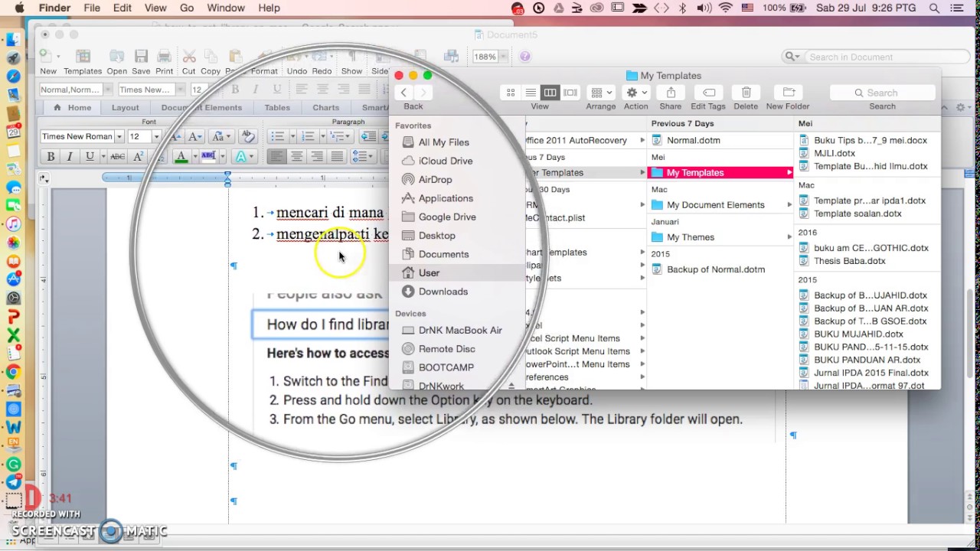
Task: Go back with Finder Back arrow
Action: click(x=404, y=93)
